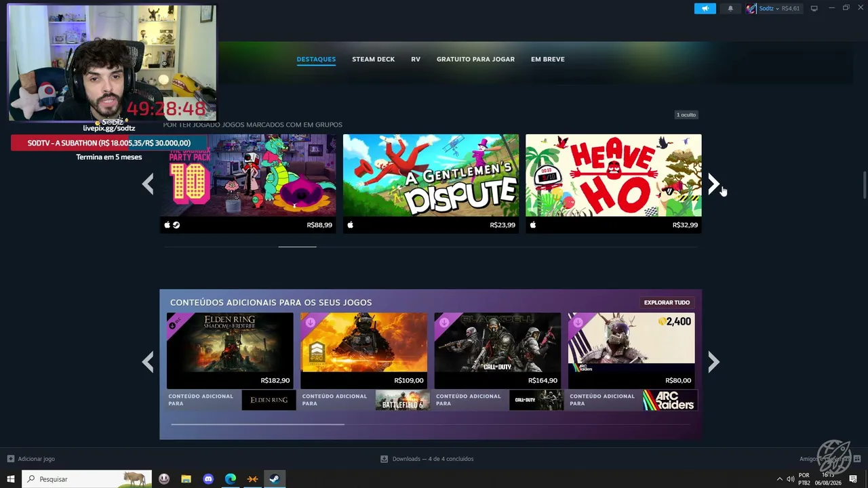The height and width of the screenshot is (488, 868).
Task: Click the DLC badge on Elden Ring card
Action: [x=175, y=322]
